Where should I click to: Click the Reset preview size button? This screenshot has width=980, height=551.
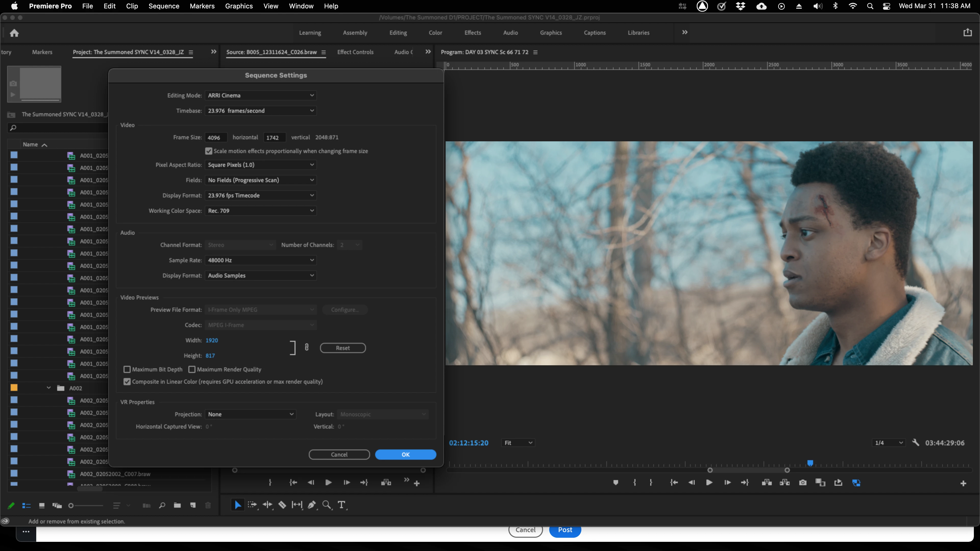click(342, 348)
